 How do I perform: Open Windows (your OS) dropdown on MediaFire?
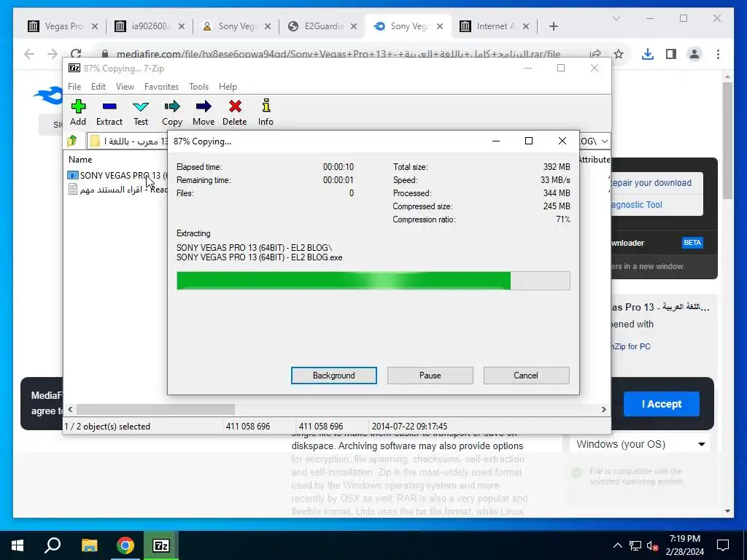coord(639,444)
